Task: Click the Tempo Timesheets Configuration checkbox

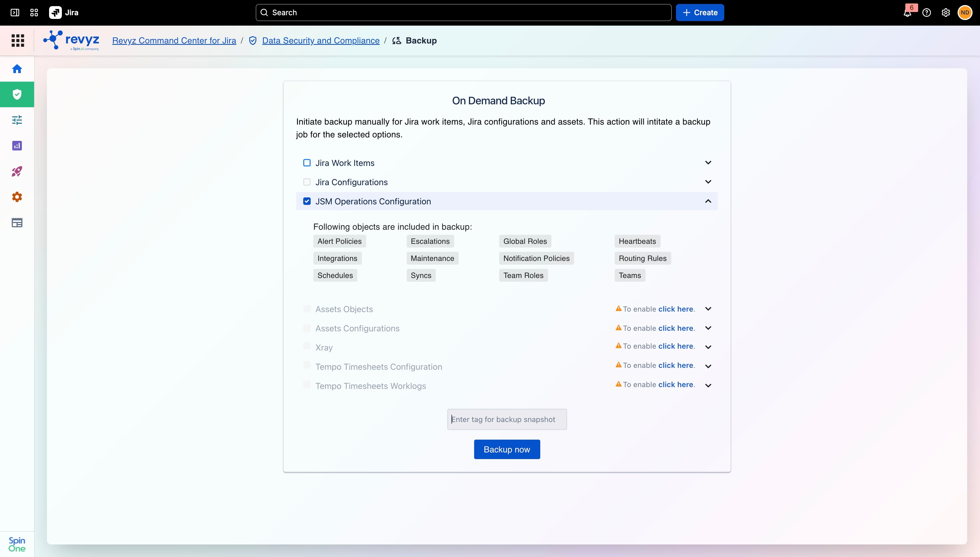Action: click(307, 365)
